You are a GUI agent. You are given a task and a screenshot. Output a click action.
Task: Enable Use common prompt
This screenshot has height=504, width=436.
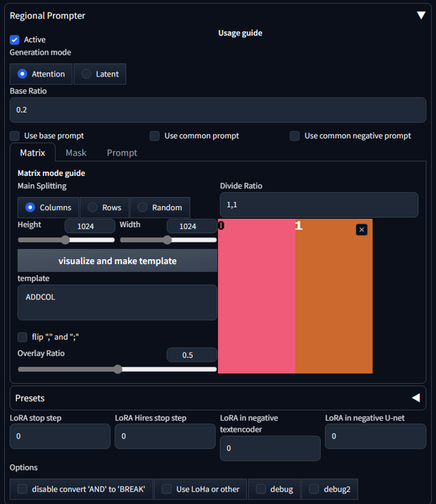155,136
